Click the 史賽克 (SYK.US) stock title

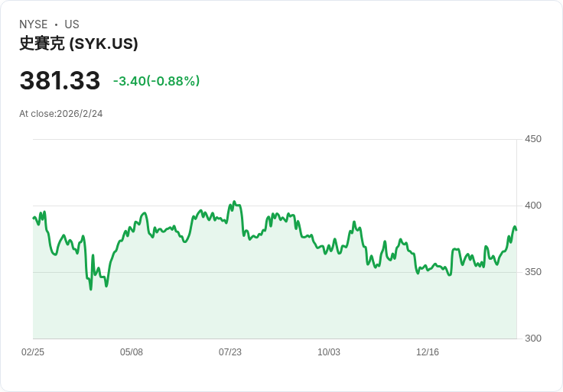point(79,44)
